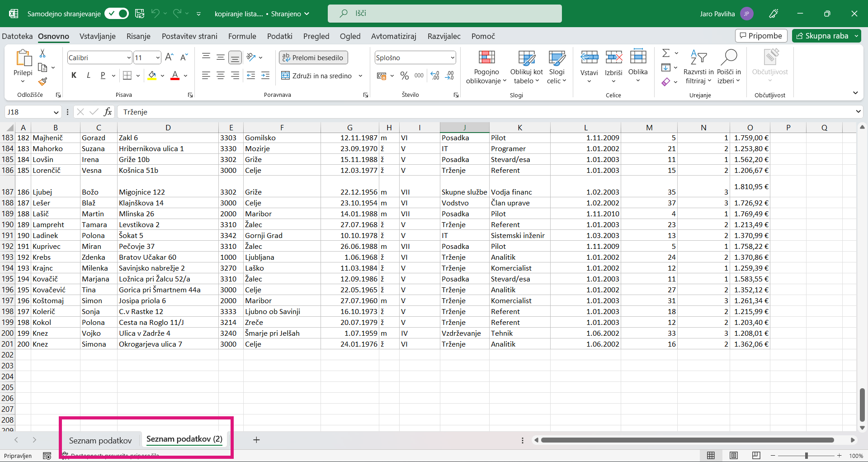Open the Oblika format menu
The height and width of the screenshot is (462, 868).
[638, 66]
